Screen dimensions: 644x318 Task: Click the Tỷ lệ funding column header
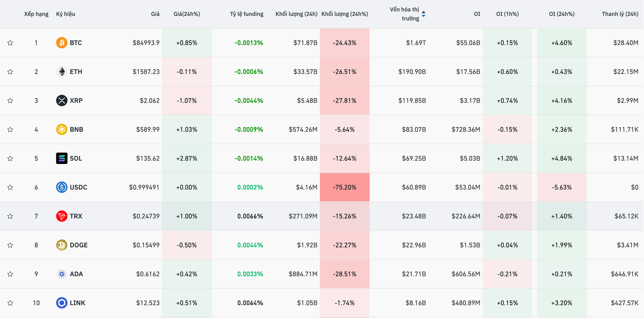(x=246, y=14)
